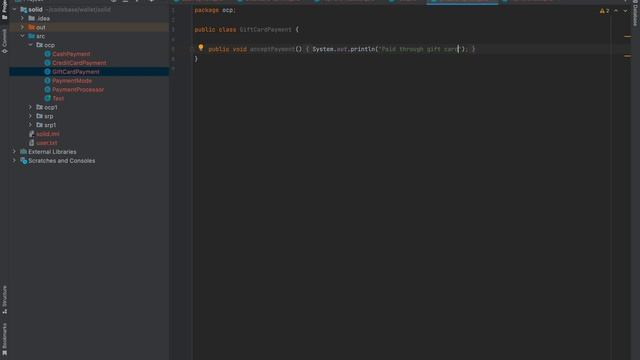Select the srp1 package row
The height and width of the screenshot is (360, 640).
89,125
